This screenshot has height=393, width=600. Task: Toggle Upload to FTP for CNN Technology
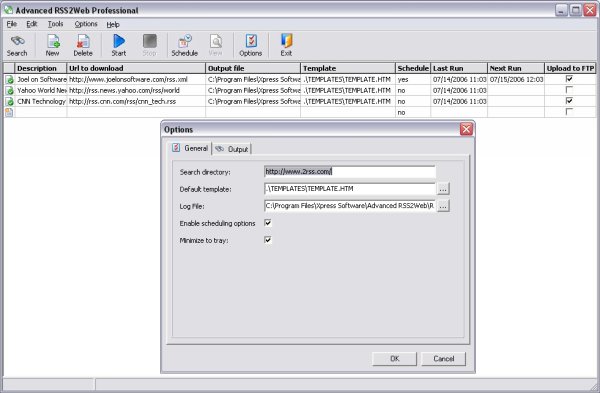pyautogui.click(x=569, y=101)
